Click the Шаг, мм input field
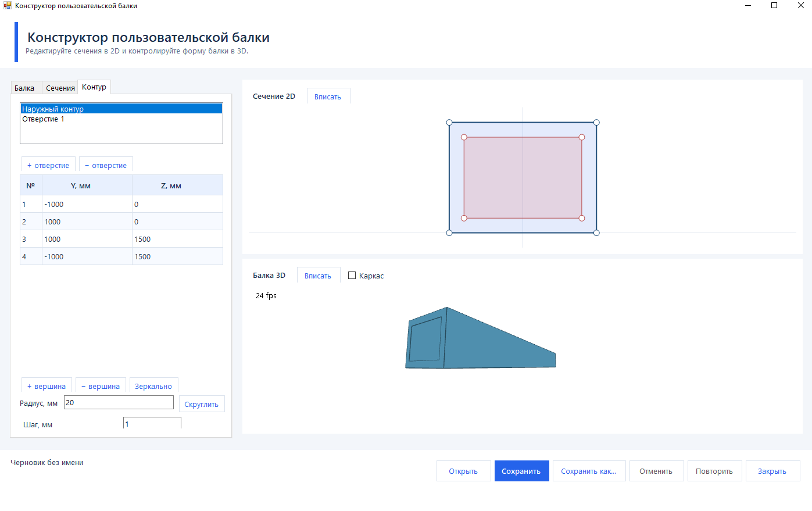The height and width of the screenshot is (511, 812). click(x=152, y=423)
